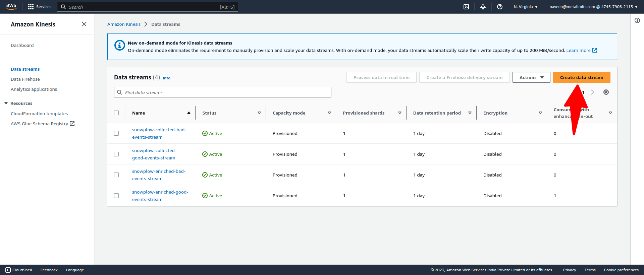
Task: Sort by Capacity mode column arrow
Action: click(x=329, y=113)
